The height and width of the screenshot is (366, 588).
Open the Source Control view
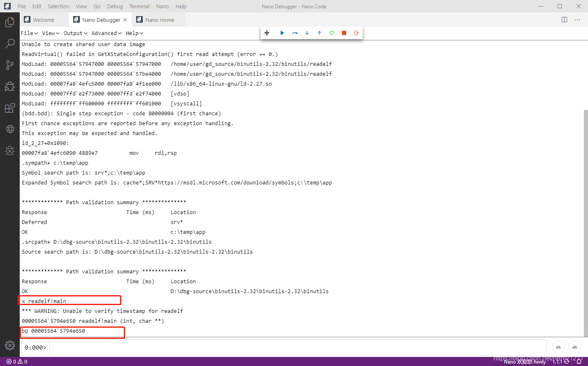(10, 65)
